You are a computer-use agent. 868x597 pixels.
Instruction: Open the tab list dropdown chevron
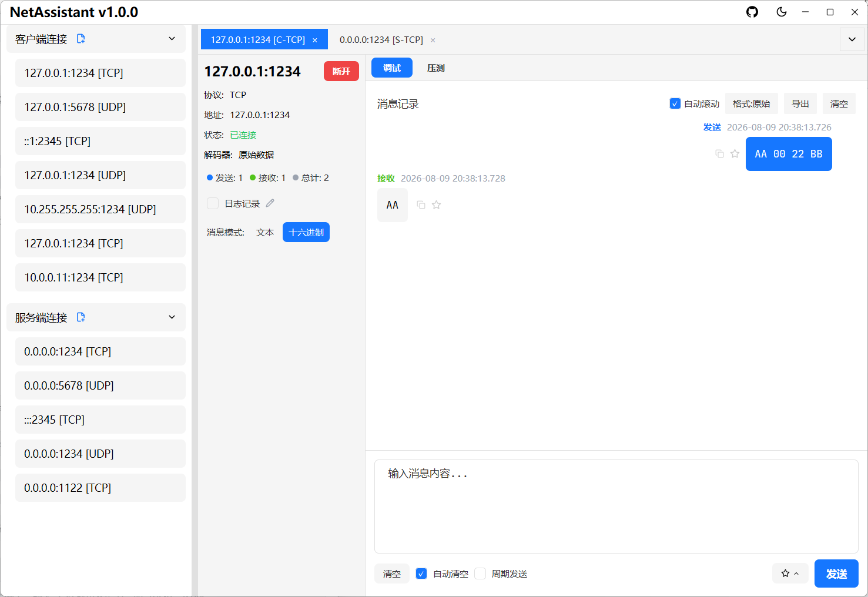pos(852,39)
